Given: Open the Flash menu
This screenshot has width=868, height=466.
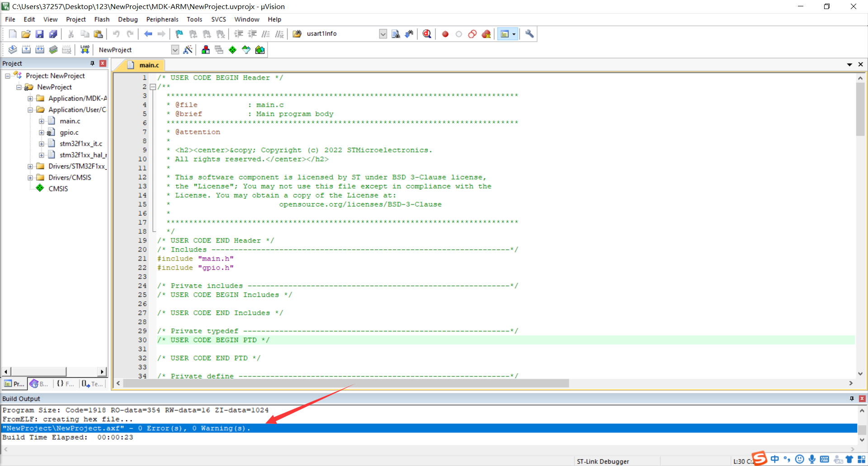Looking at the screenshot, I should click(x=102, y=19).
